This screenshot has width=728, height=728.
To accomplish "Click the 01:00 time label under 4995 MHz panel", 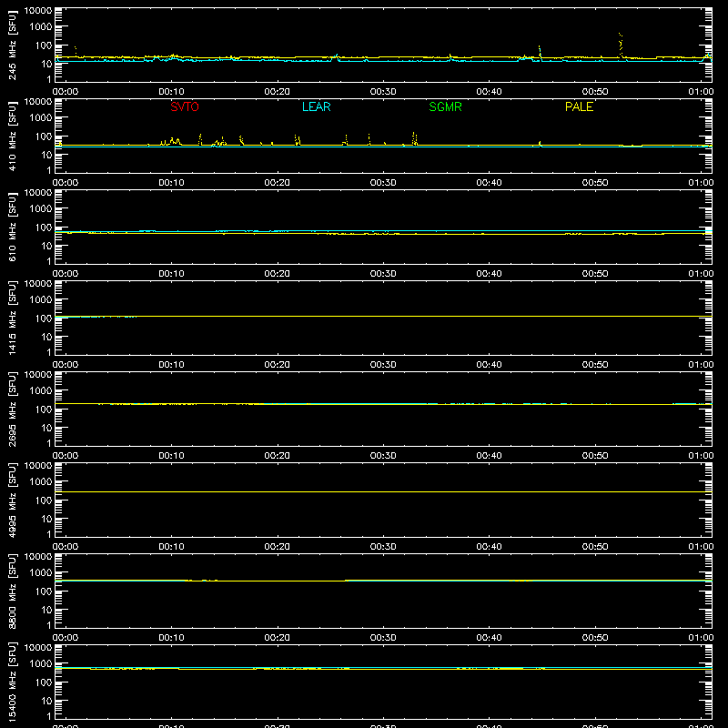I will pos(701,547).
